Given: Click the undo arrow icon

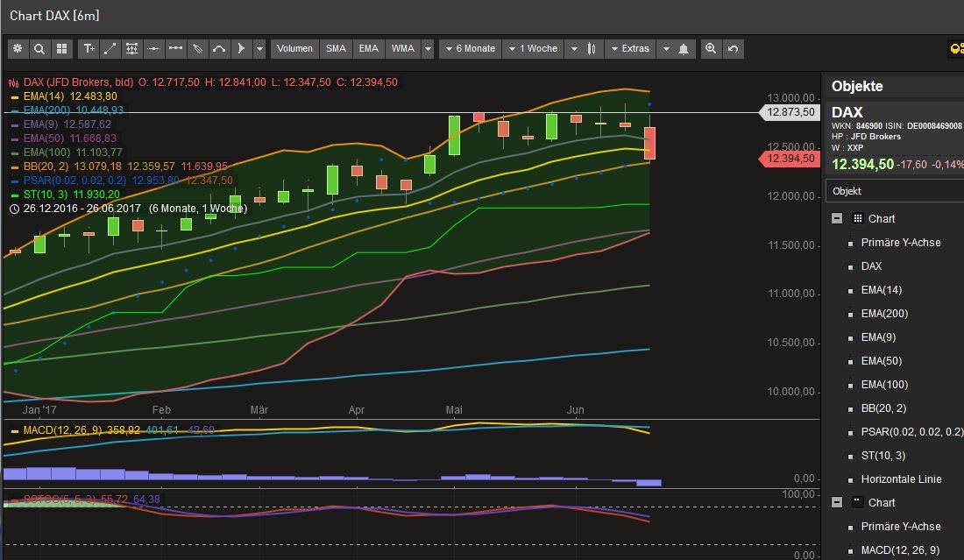Looking at the screenshot, I should tap(733, 48).
